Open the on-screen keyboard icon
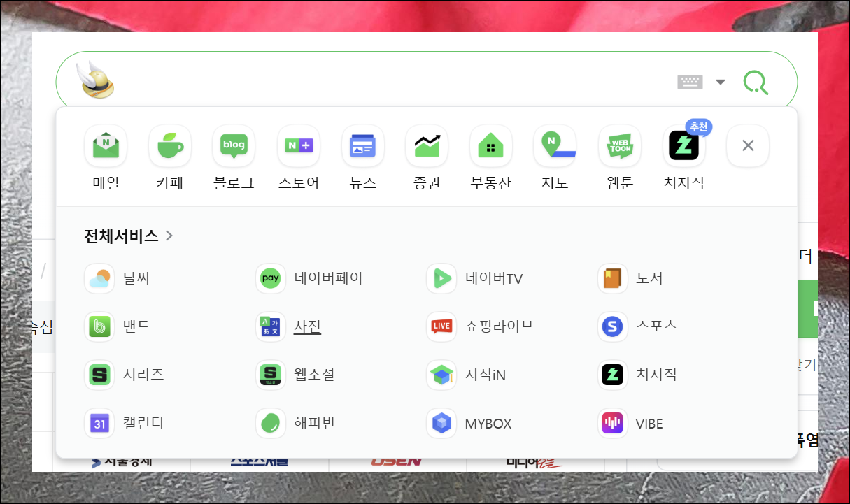Screen dimensions: 850x504 click(690, 82)
